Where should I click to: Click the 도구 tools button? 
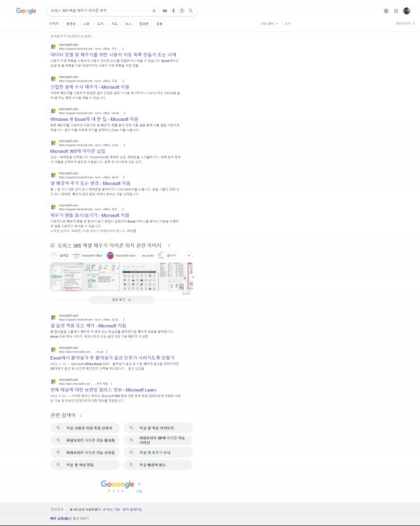tap(288, 24)
